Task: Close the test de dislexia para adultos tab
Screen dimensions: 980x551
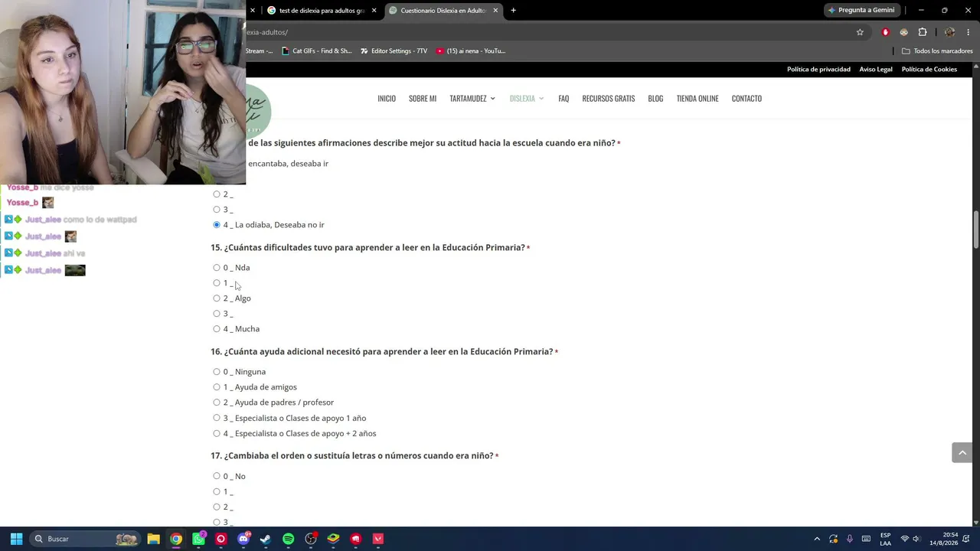Action: click(x=374, y=10)
